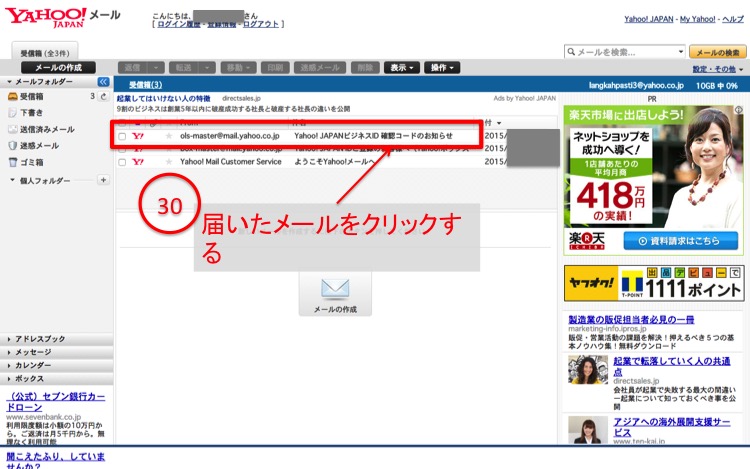This screenshot has height=469, width=750.
Task: Click the 資料請求はこちら button in the ad
Action: pos(680,241)
